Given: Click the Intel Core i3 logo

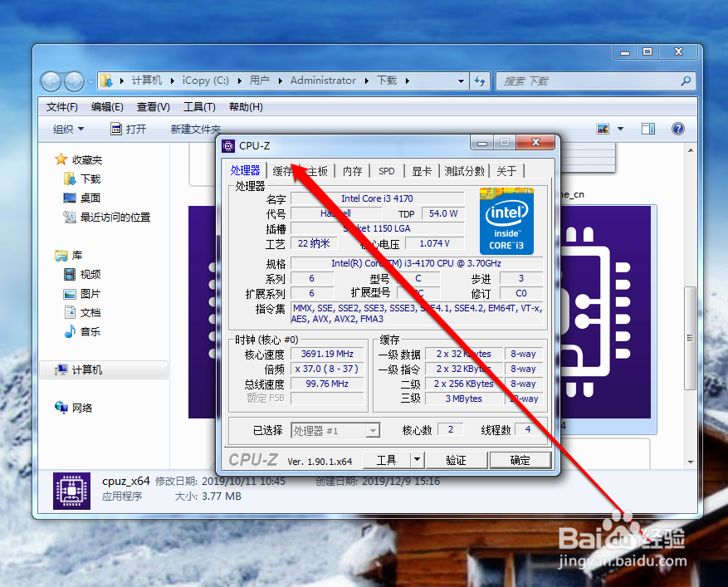Looking at the screenshot, I should point(506,221).
